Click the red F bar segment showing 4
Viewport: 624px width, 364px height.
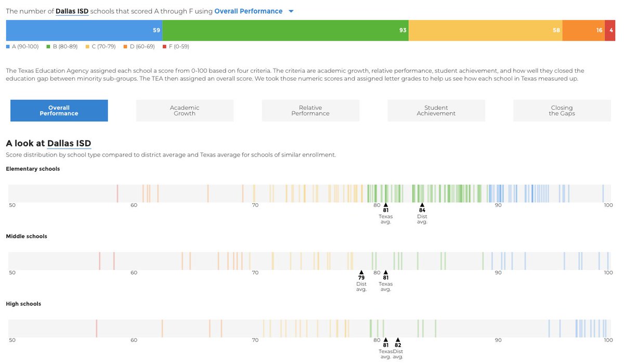click(611, 30)
